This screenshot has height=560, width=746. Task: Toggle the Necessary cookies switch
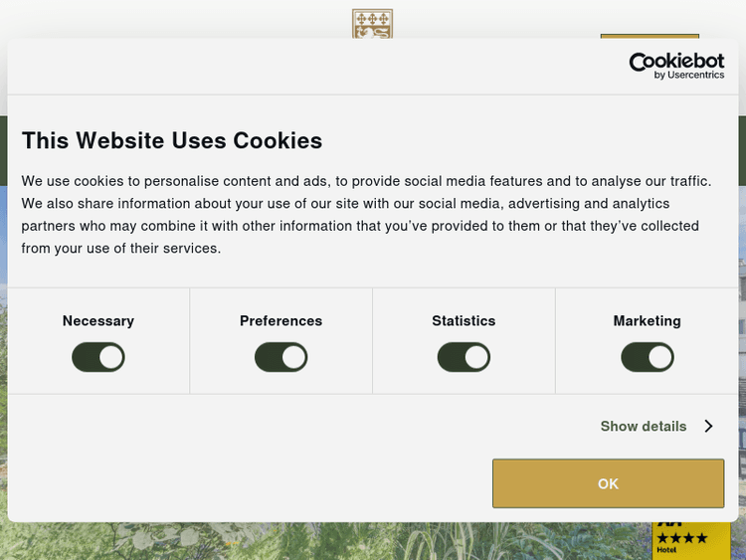[98, 357]
